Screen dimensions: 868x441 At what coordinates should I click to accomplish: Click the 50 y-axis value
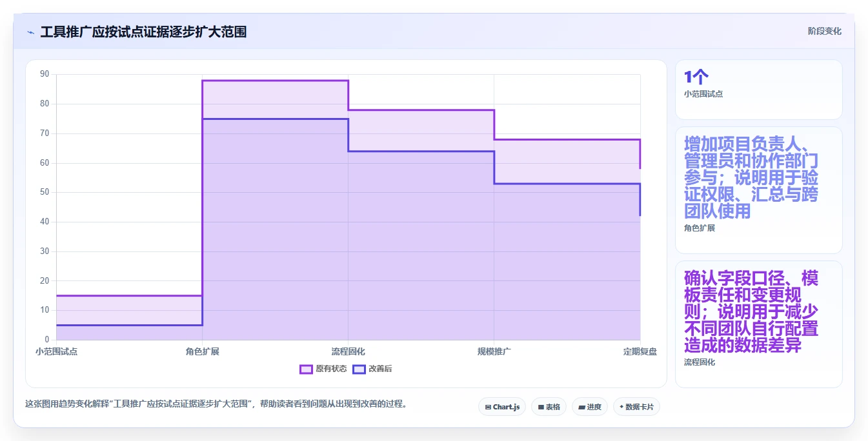45,192
